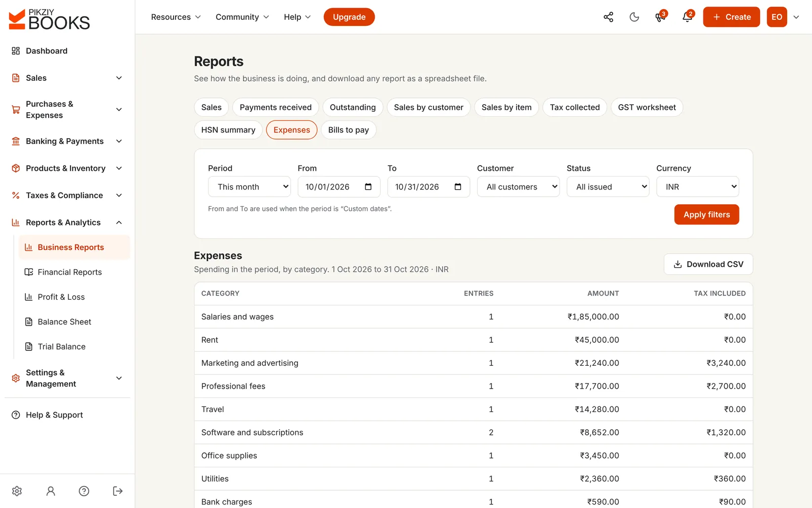Image resolution: width=812 pixels, height=508 pixels.
Task: Open the user profile icon in bottom bar
Action: (51, 491)
